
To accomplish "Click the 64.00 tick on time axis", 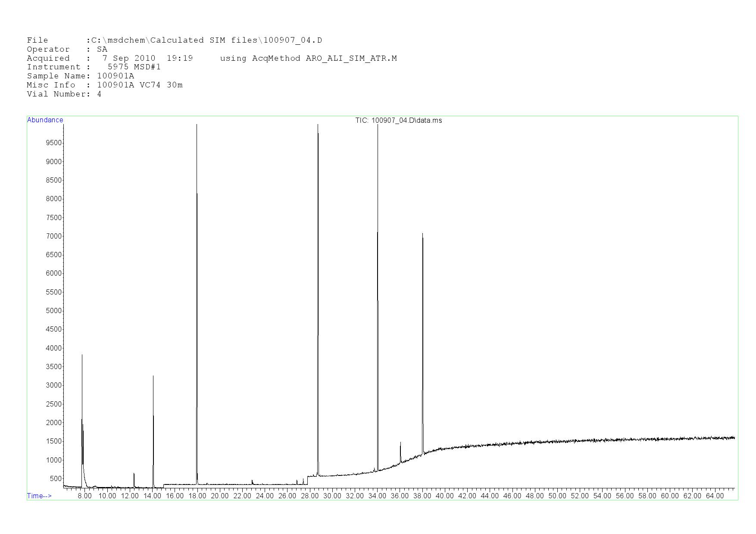I will click(x=714, y=496).
